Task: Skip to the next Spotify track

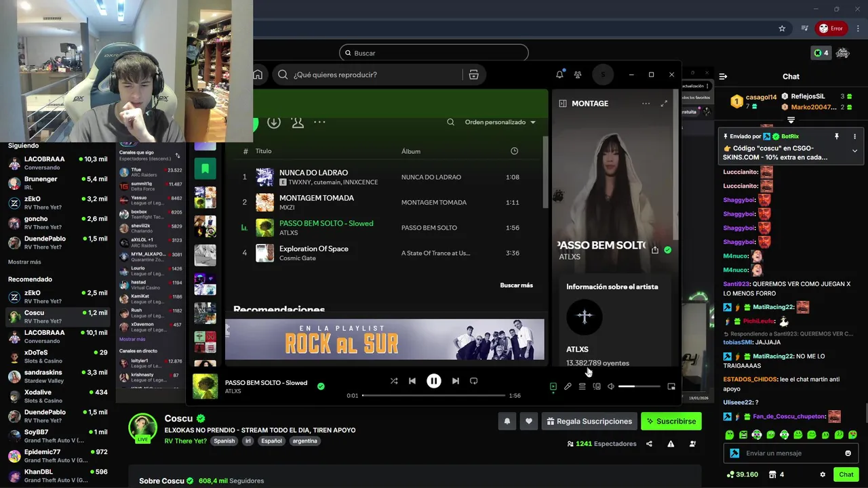Action: click(x=456, y=381)
